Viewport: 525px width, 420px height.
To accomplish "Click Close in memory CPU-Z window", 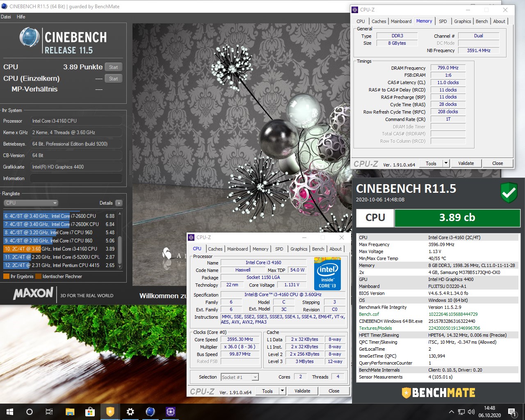I will coord(498,163).
